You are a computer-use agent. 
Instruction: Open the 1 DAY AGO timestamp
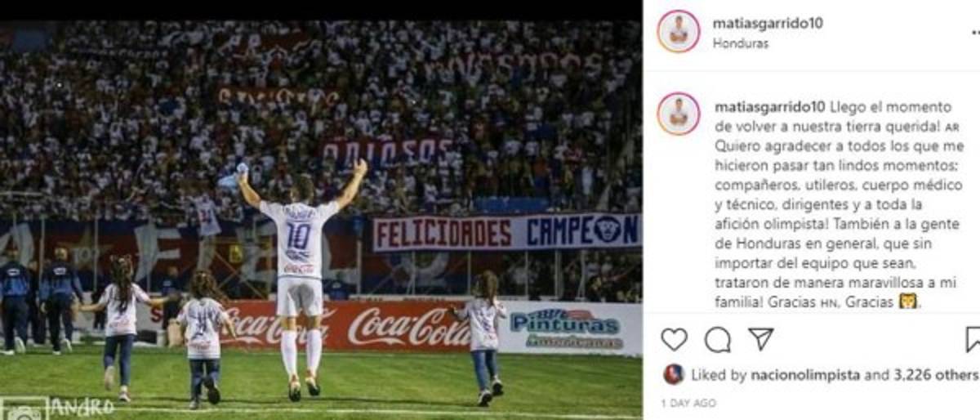(x=690, y=404)
